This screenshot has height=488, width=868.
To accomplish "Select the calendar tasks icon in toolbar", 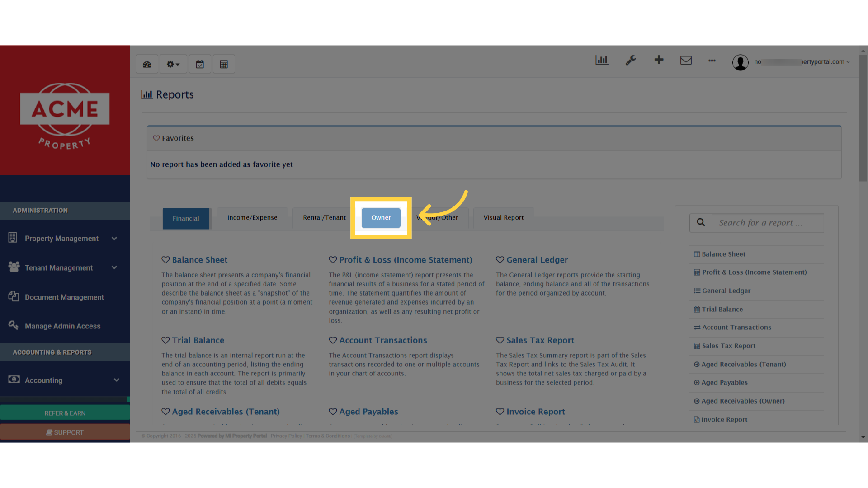I will tap(200, 64).
